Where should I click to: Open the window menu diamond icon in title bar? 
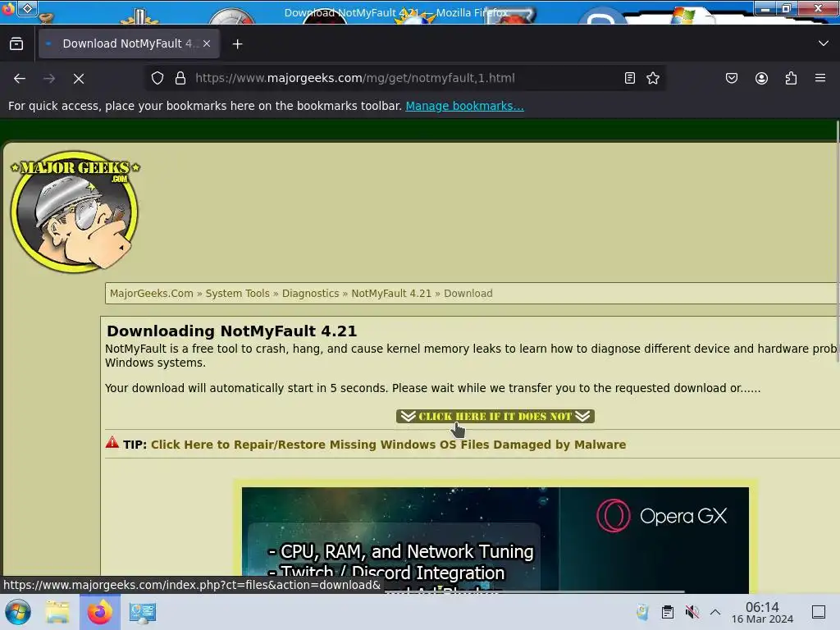(27, 8)
